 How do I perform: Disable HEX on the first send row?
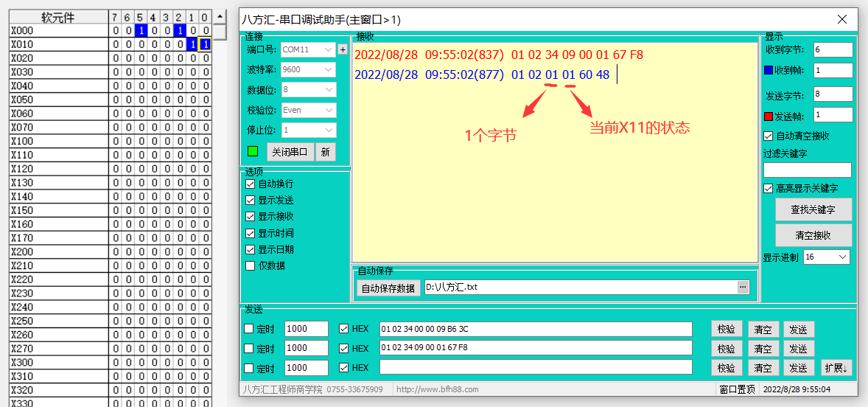[x=344, y=329]
